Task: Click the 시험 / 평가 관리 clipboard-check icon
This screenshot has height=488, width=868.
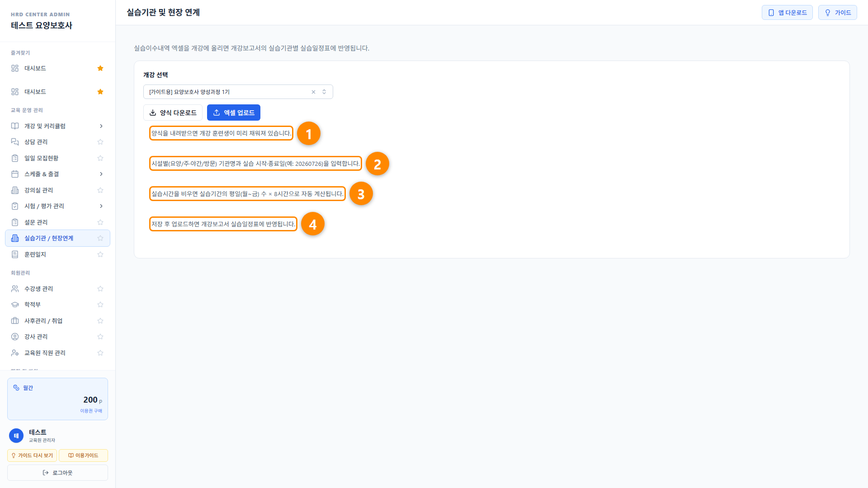Action: click(x=15, y=206)
